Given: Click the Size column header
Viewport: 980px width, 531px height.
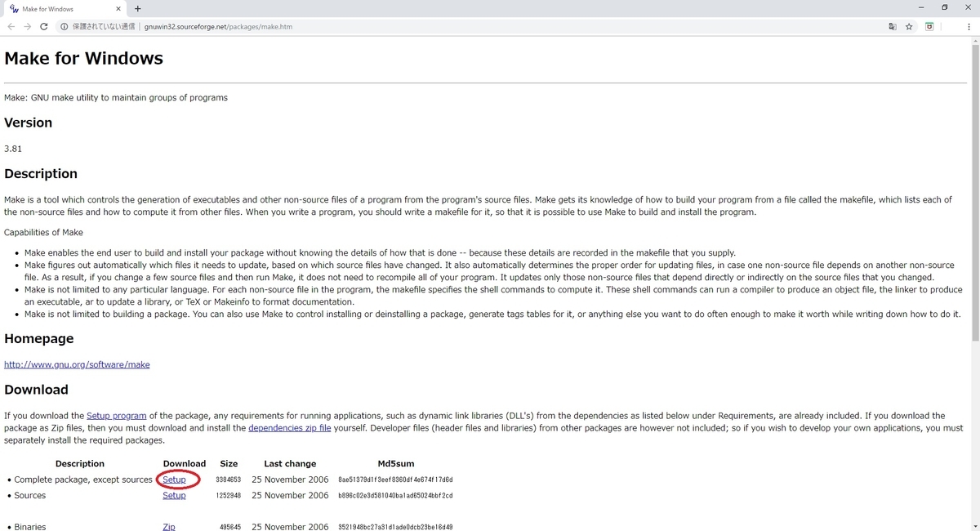Looking at the screenshot, I should pyautogui.click(x=229, y=464).
